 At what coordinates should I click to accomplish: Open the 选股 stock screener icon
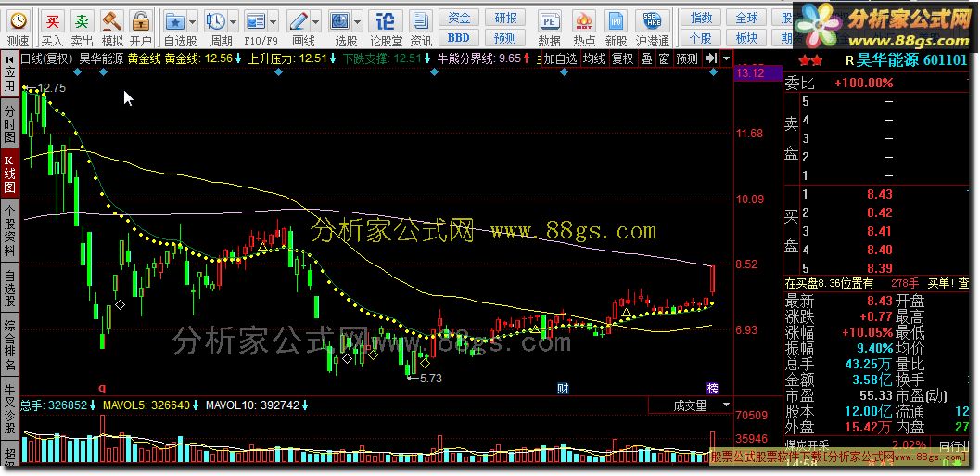click(340, 21)
